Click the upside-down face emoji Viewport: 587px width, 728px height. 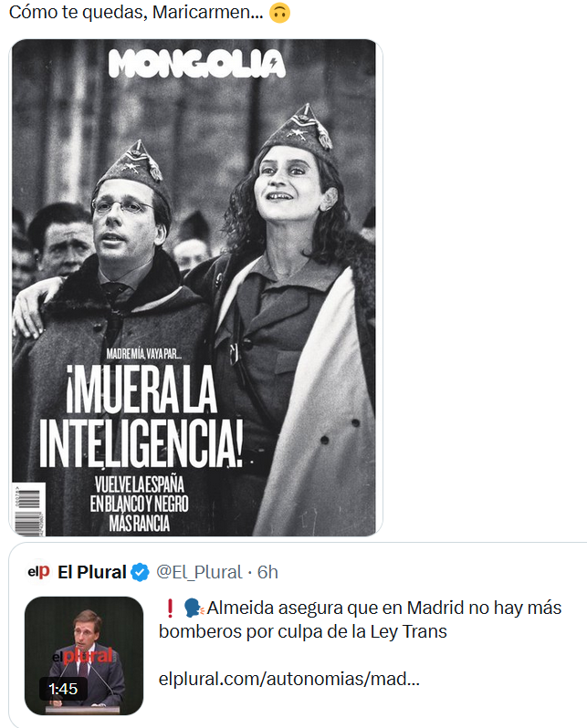point(279,13)
